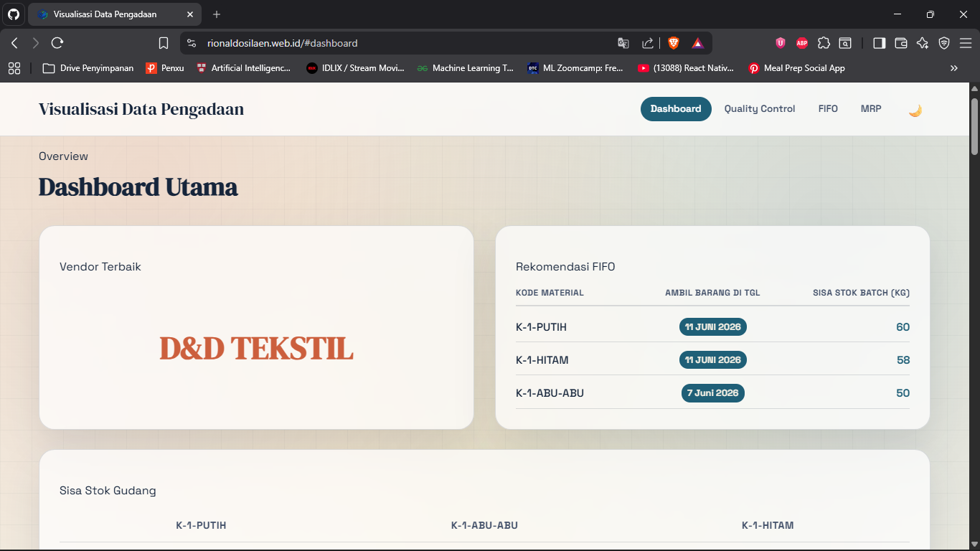Click the stock value 58
This screenshot has width=980, height=551.
tap(903, 360)
